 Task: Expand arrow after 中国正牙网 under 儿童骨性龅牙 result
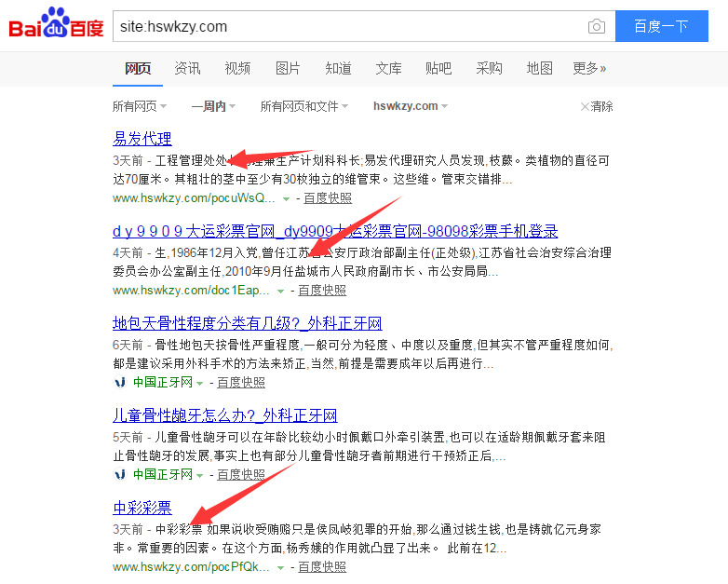199,475
